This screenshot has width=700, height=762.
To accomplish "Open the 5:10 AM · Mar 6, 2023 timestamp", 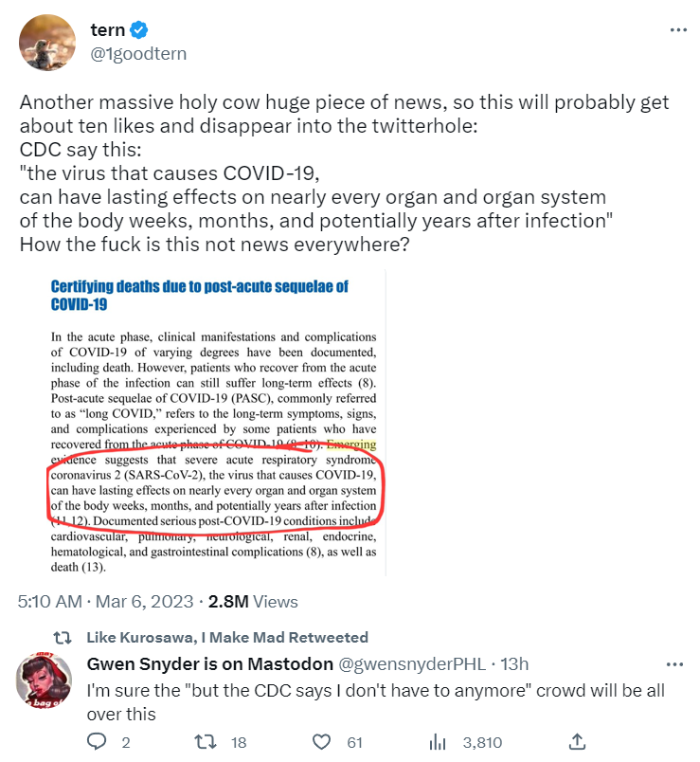I will coord(105,601).
